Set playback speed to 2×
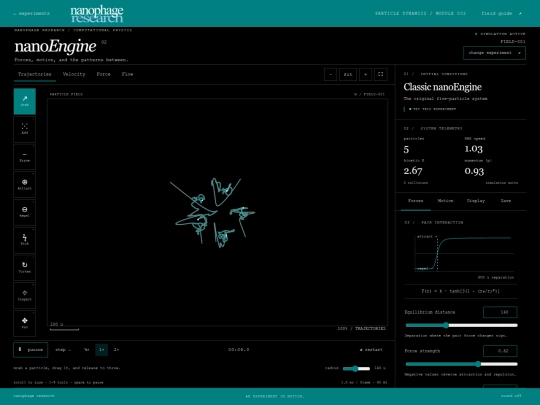 point(116,350)
